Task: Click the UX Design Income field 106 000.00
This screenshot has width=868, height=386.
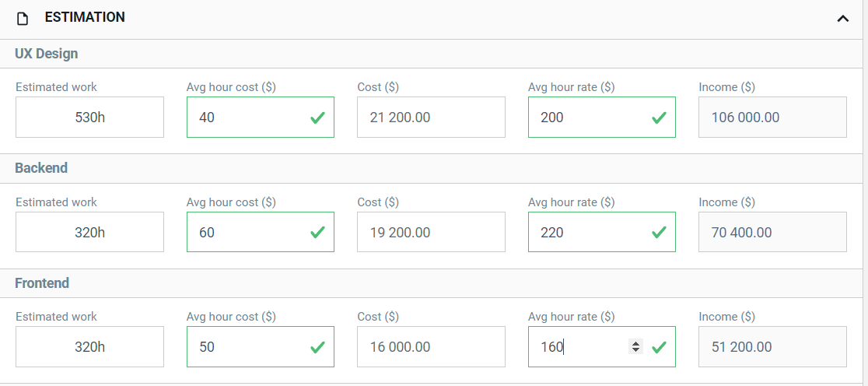Action: (x=773, y=118)
